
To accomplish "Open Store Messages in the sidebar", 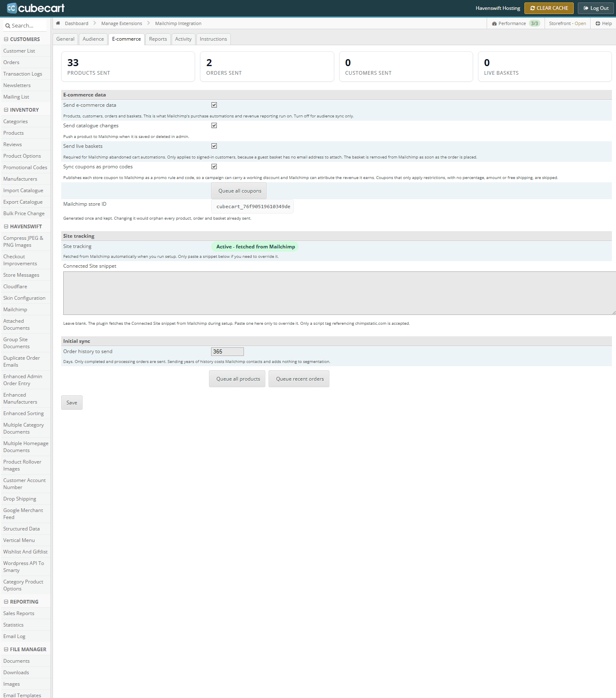I will tap(21, 275).
